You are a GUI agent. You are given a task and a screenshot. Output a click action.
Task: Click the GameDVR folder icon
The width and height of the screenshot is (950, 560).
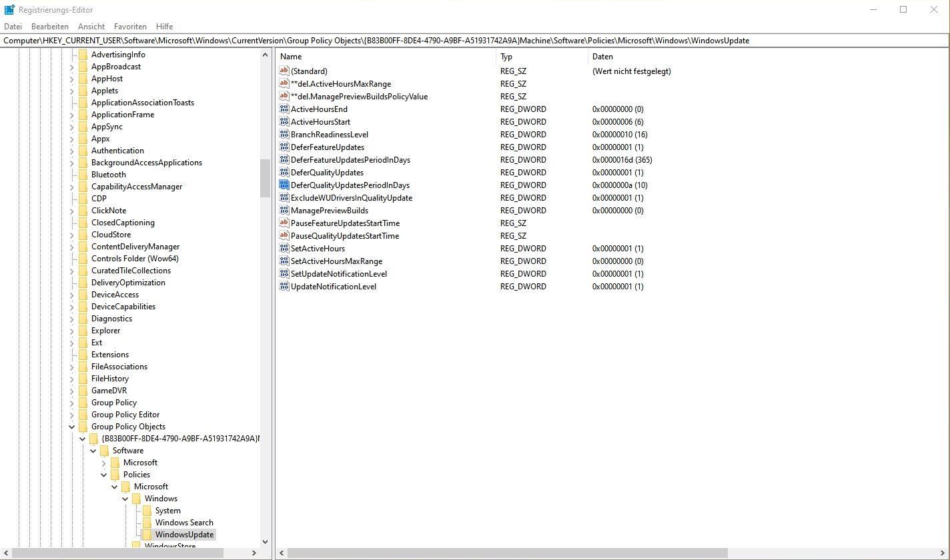83,391
